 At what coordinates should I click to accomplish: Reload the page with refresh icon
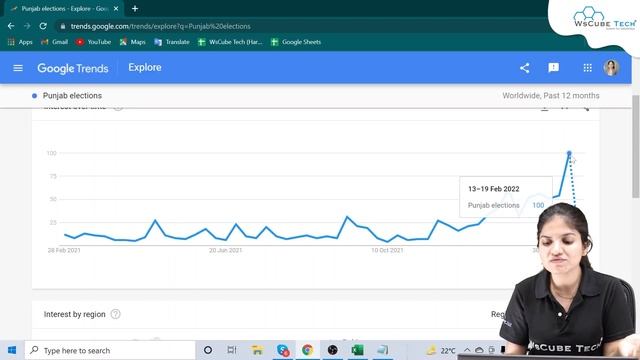point(43,26)
